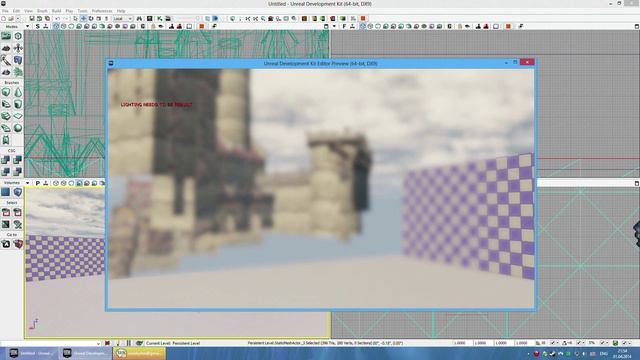
Task: Click the CSG Add button
Action: (x=6, y=160)
